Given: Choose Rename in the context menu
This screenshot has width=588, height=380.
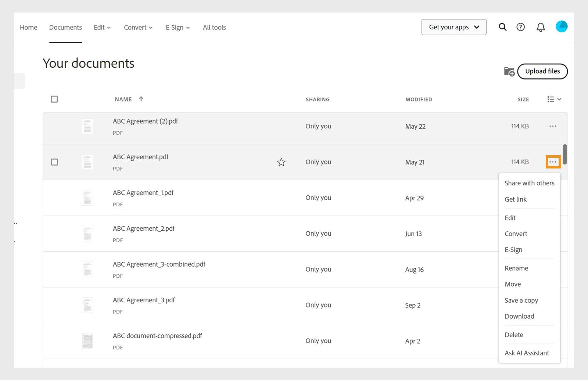Looking at the screenshot, I should click(516, 268).
